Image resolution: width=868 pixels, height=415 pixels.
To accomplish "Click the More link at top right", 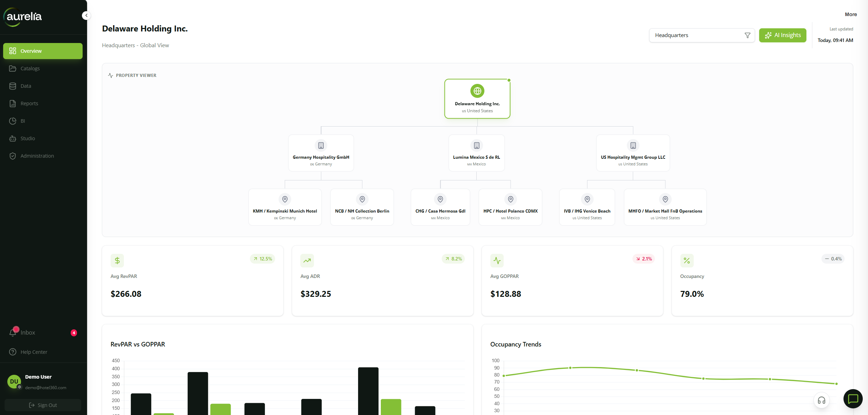I will pyautogui.click(x=850, y=14).
